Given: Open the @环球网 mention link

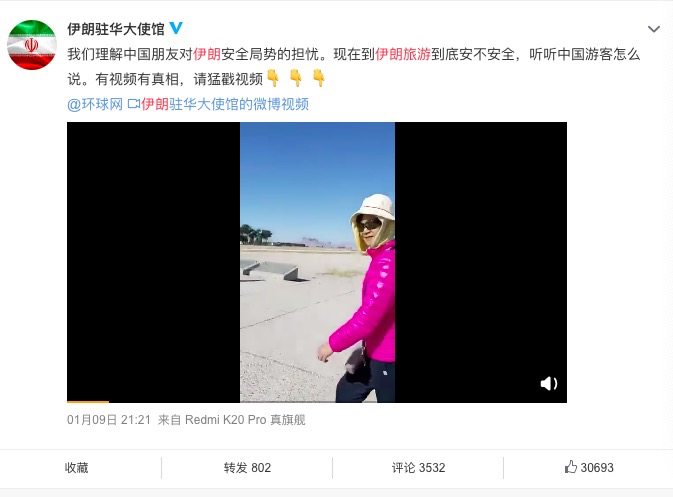Looking at the screenshot, I should [x=95, y=104].
